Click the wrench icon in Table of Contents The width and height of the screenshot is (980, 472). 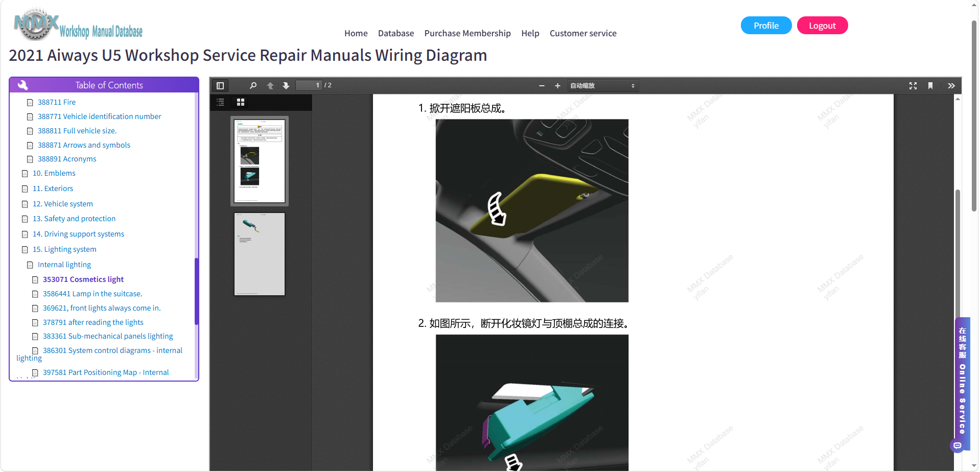pos(23,85)
